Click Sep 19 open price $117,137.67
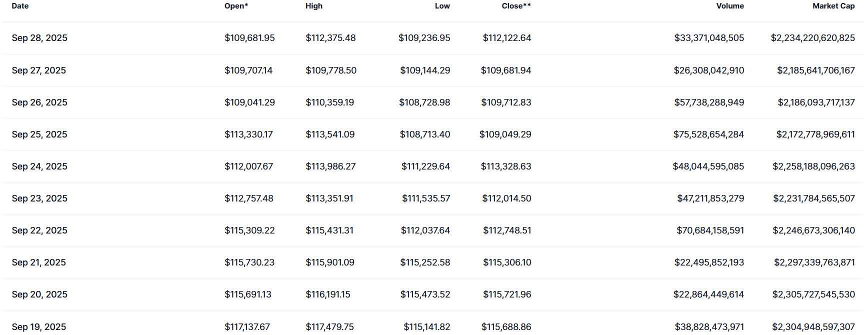868x335 pixels. [247, 327]
